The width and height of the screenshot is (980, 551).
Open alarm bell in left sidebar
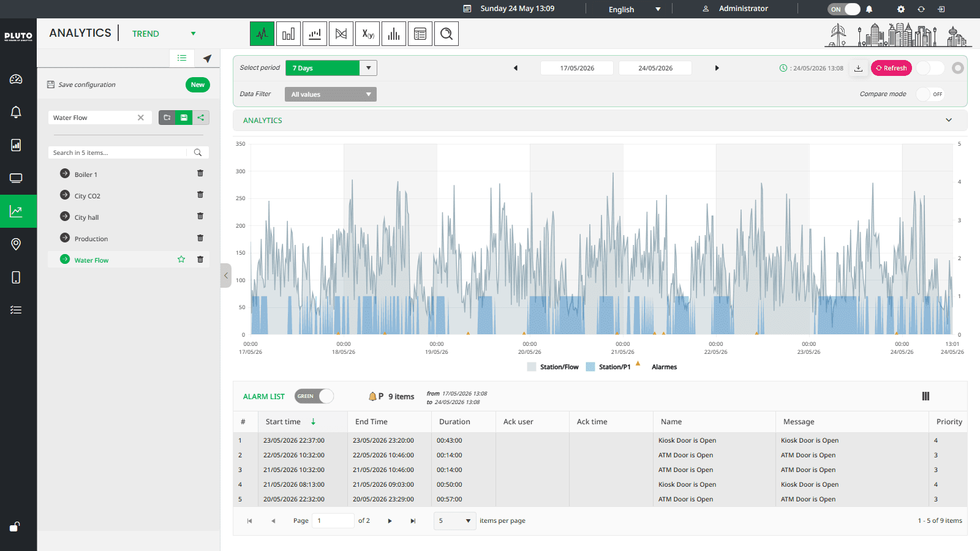coord(17,112)
